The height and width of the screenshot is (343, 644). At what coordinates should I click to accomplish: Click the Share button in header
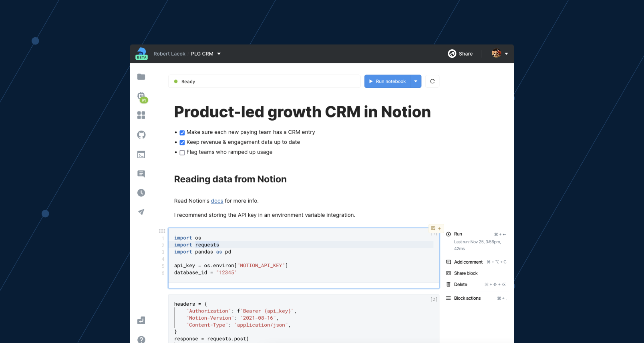[460, 54]
